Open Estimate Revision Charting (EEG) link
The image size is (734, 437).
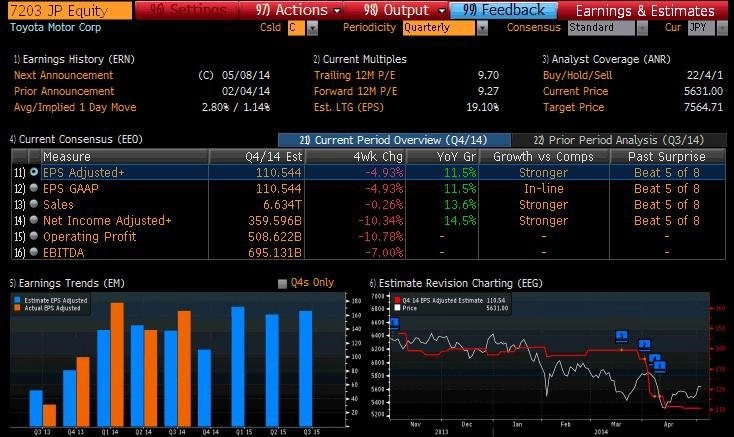tap(456, 283)
